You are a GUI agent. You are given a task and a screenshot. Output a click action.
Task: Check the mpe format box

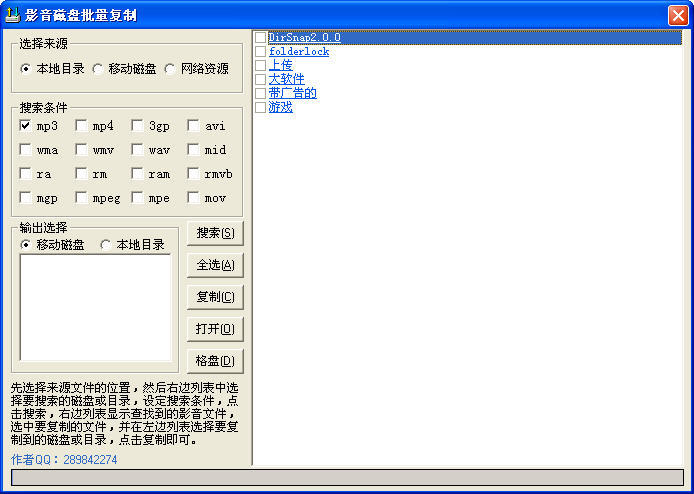tap(138, 198)
